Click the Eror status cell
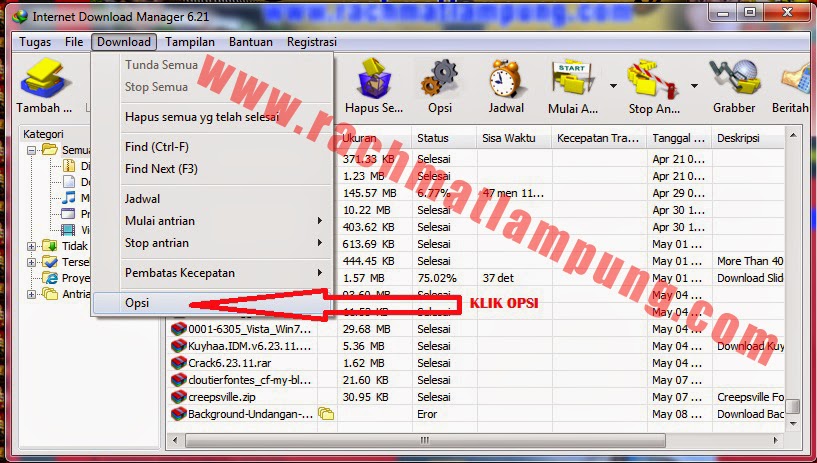817x463 pixels. (x=443, y=414)
